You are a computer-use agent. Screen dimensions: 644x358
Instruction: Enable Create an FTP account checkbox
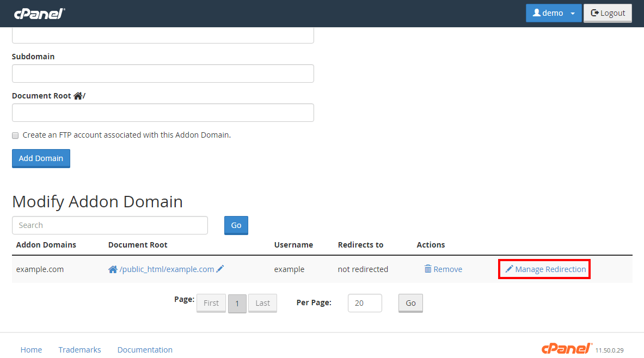(15, 135)
